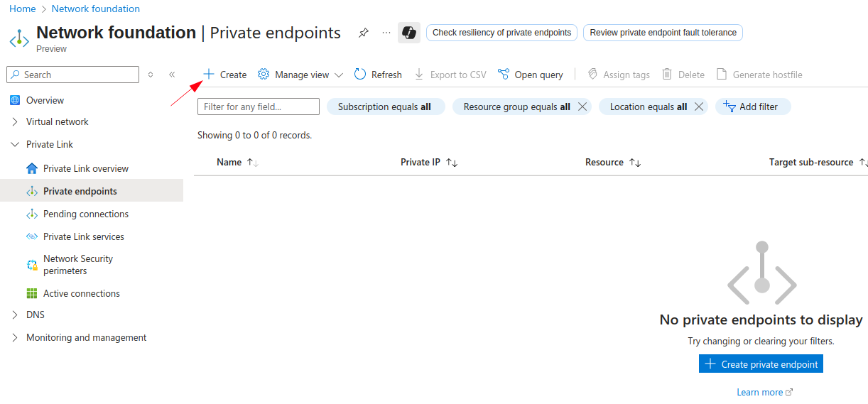Click Check resiliency of private endpoints

click(x=501, y=33)
